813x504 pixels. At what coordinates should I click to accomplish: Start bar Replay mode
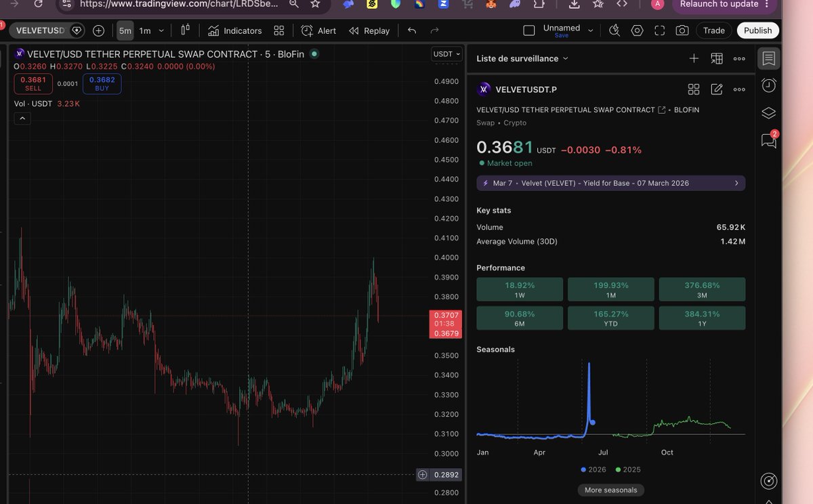pyautogui.click(x=369, y=30)
